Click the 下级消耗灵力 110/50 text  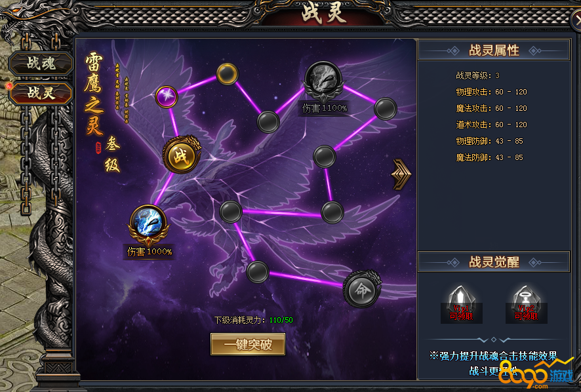tap(253, 320)
